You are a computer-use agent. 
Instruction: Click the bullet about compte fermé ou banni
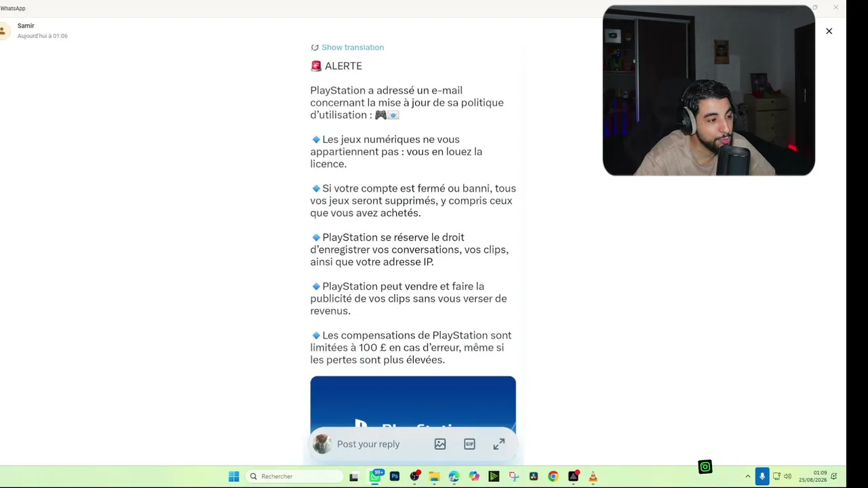(413, 201)
